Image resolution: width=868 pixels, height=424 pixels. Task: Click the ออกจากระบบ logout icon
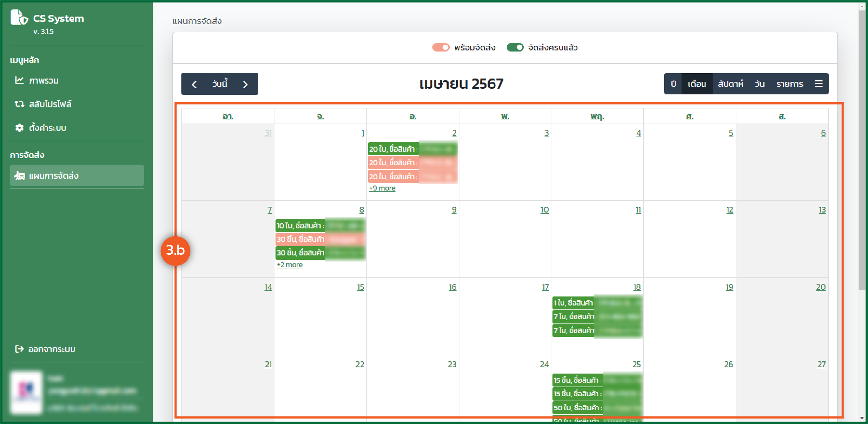coord(19,349)
